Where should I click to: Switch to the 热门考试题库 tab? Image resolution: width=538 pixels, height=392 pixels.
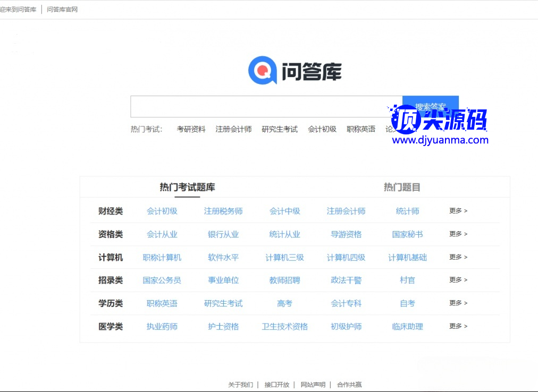coord(187,187)
